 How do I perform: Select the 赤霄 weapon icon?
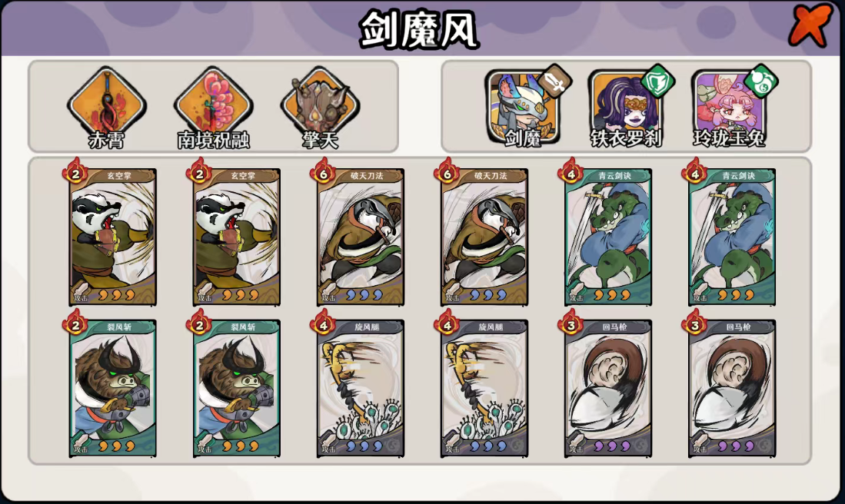(x=106, y=105)
